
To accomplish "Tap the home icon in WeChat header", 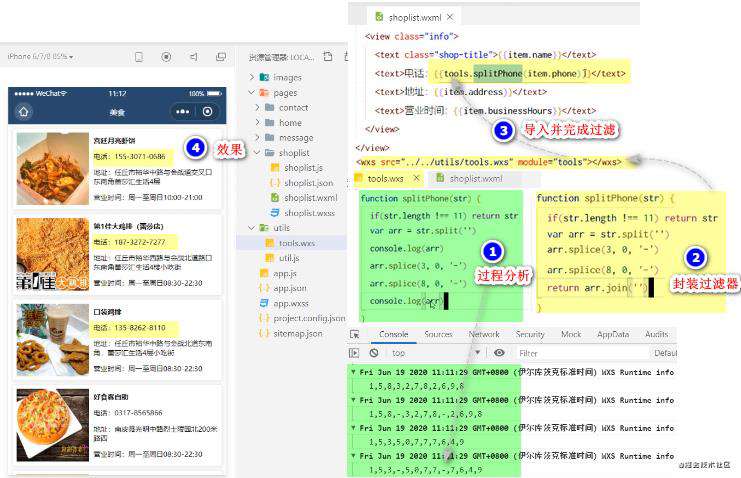I will (x=24, y=112).
